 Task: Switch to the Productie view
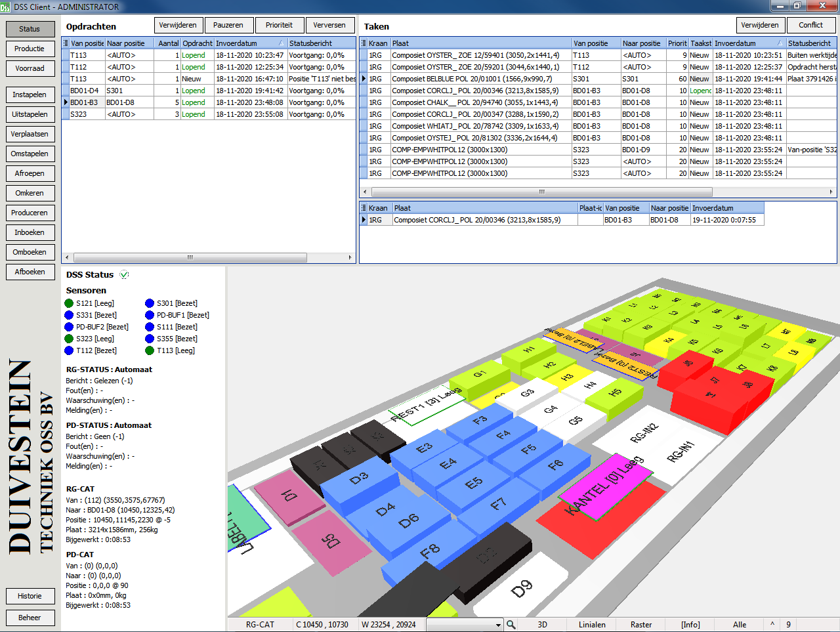click(x=30, y=49)
